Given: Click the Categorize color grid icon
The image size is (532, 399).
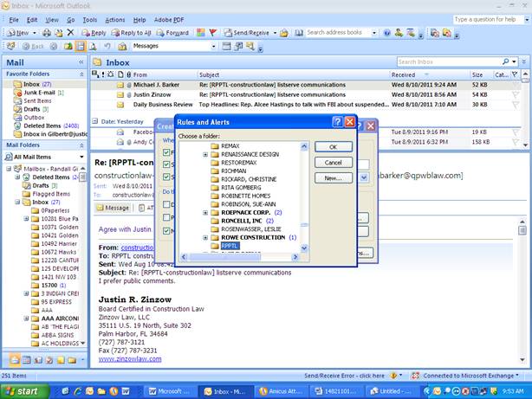Looking at the screenshot, I should (x=201, y=33).
